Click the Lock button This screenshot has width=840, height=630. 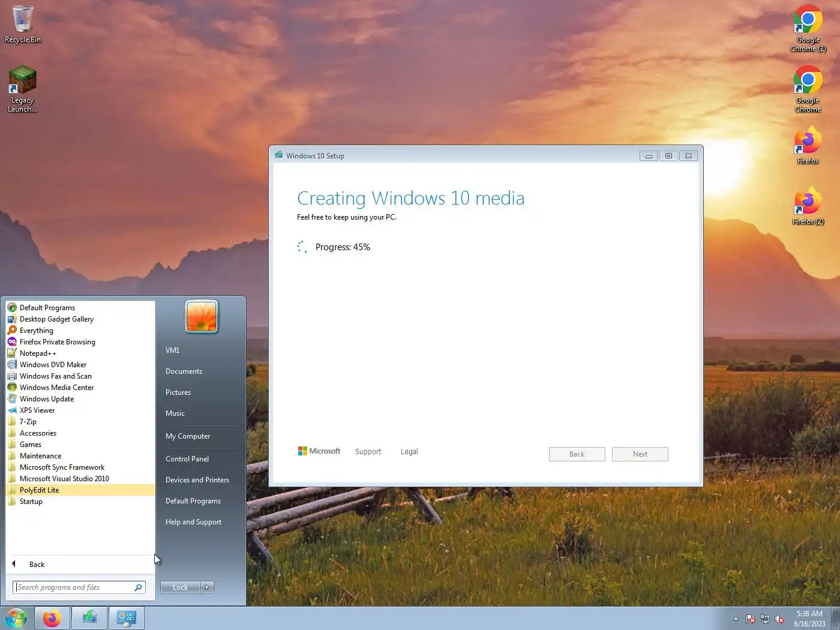[181, 587]
